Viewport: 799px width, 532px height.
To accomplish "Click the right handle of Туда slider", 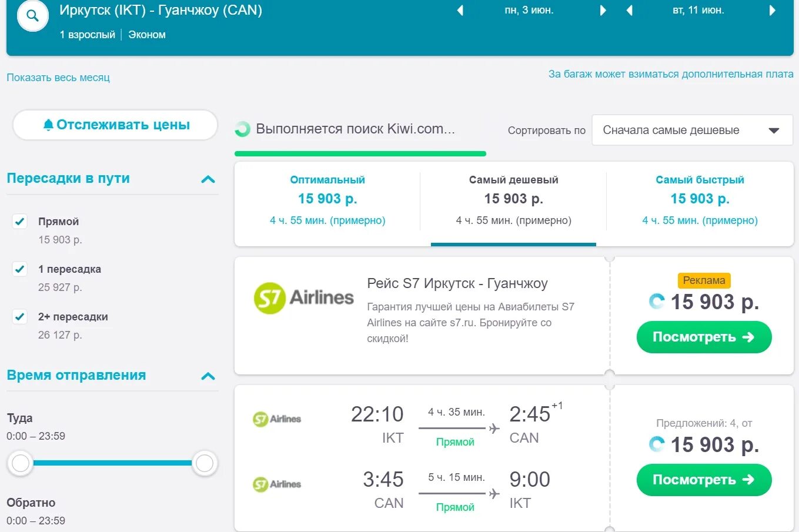I will [x=204, y=464].
